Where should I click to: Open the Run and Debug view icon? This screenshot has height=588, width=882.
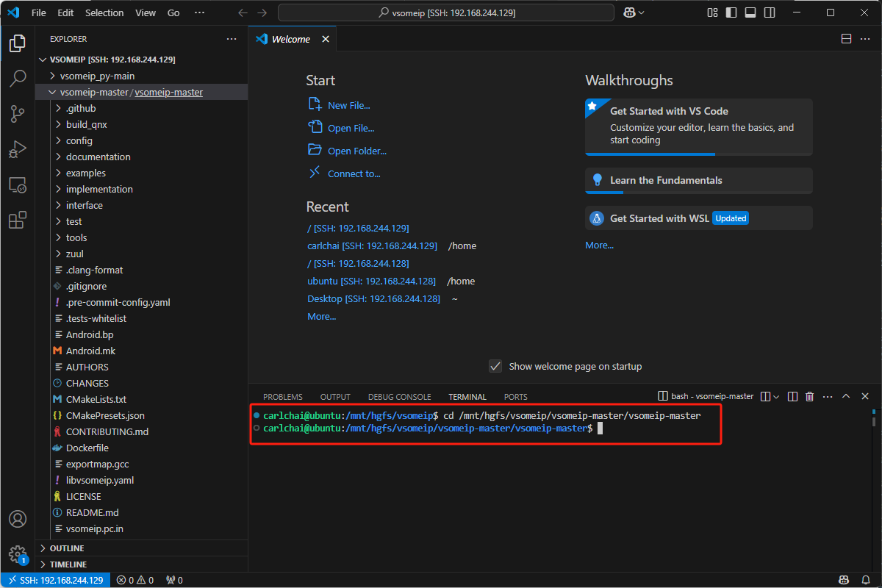[x=18, y=149]
